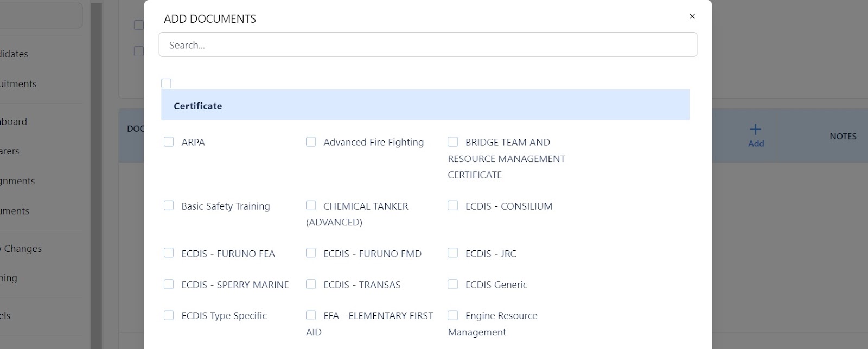Enable the ECDIS Type Specific checkbox
The height and width of the screenshot is (349, 868).
(x=169, y=315)
